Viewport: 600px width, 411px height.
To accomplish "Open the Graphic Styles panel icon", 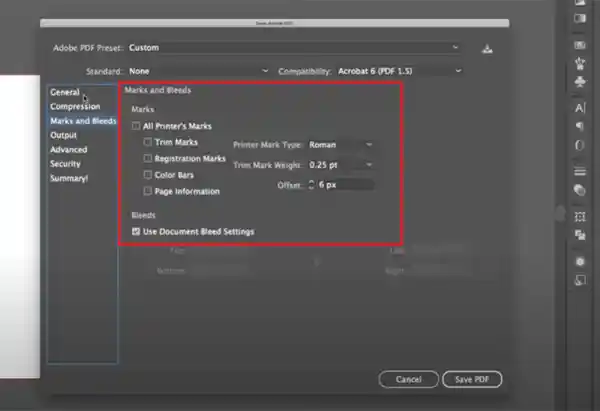I will [580, 280].
